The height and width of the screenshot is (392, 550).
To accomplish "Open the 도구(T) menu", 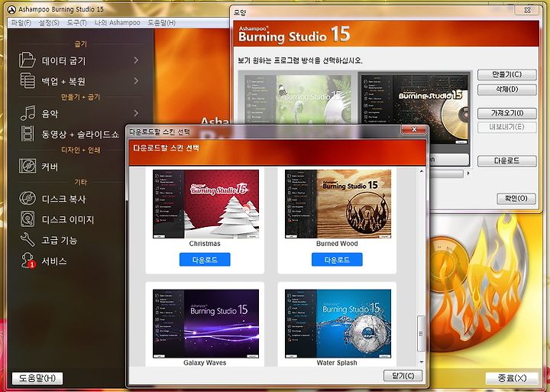I will click(76, 23).
